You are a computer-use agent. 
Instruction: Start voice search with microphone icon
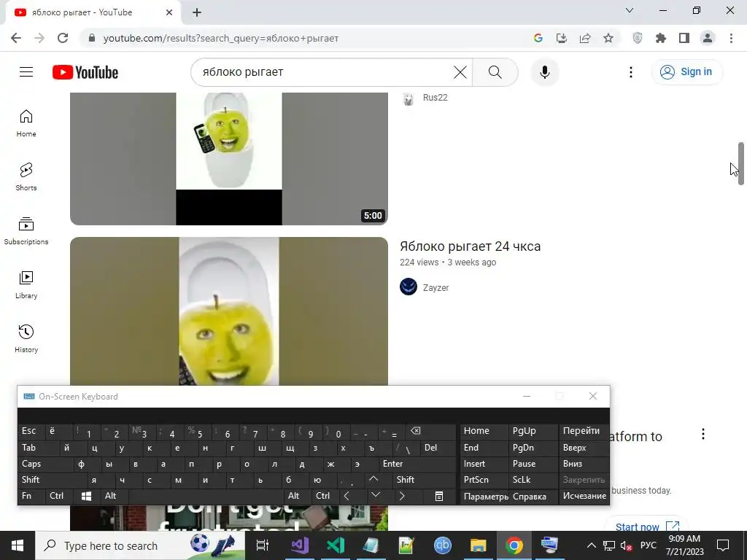point(544,72)
